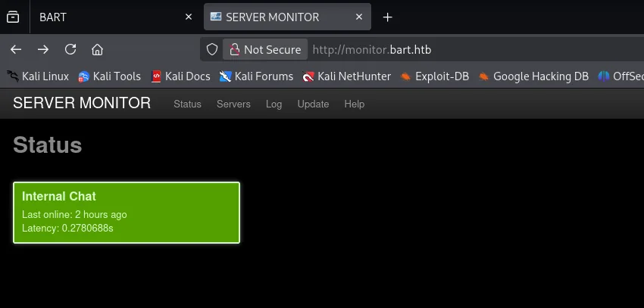
Task: Open the Google Hacking DB bookmark
Action: click(x=533, y=76)
